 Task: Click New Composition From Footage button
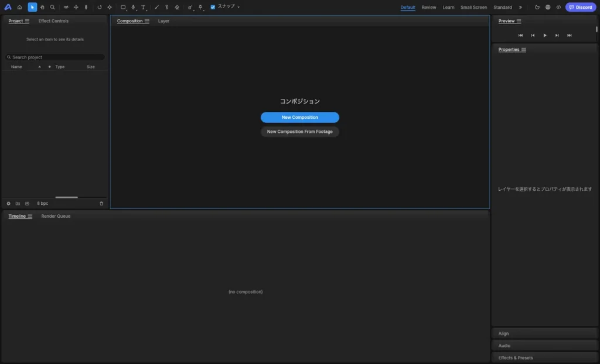point(299,132)
